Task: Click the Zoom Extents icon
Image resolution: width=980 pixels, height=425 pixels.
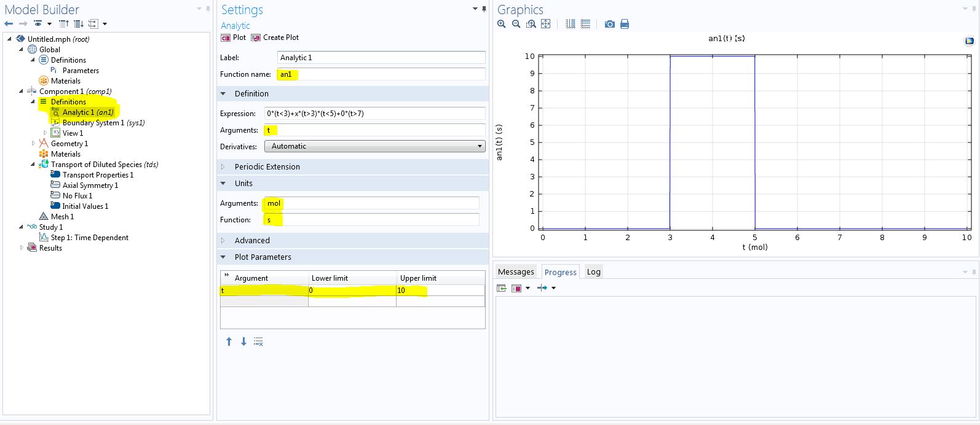Action: (545, 24)
